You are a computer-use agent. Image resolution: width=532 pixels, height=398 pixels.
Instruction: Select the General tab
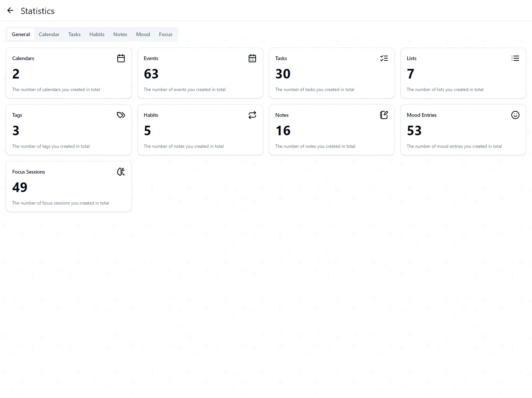click(x=21, y=34)
